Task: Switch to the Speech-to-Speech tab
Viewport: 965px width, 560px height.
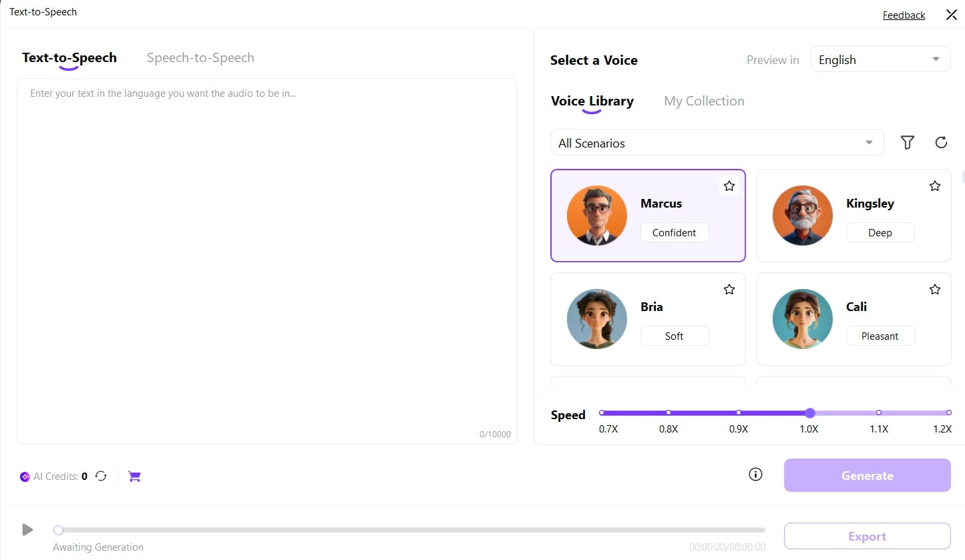Action: pyautogui.click(x=200, y=57)
